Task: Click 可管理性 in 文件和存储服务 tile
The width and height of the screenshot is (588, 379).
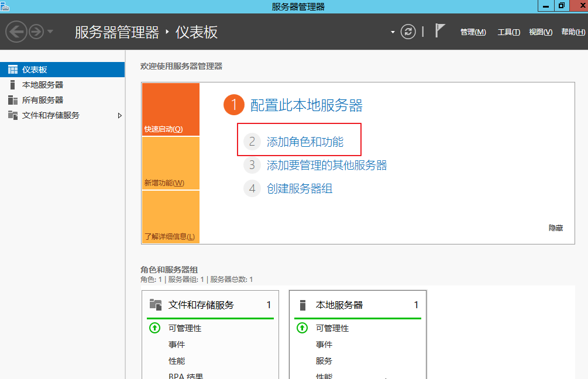Action: click(185, 328)
